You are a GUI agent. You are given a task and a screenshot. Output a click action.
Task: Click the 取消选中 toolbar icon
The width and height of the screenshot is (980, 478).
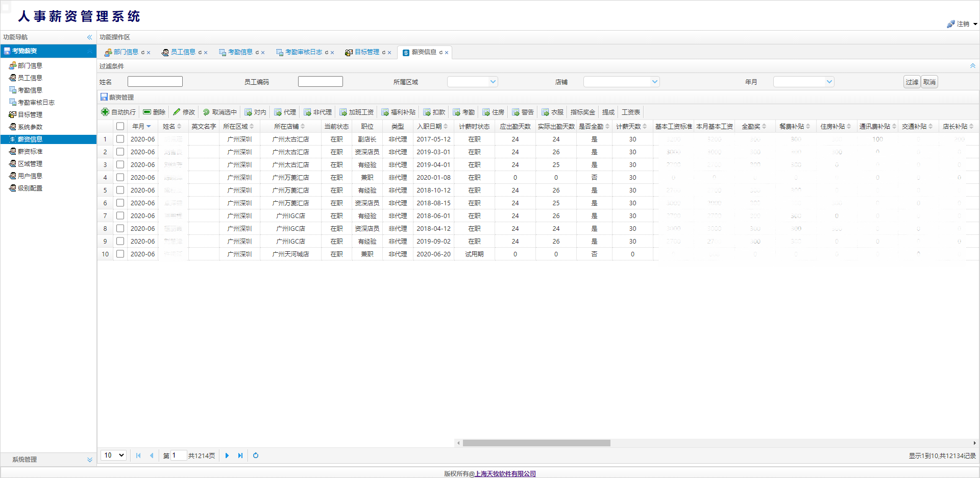point(206,112)
